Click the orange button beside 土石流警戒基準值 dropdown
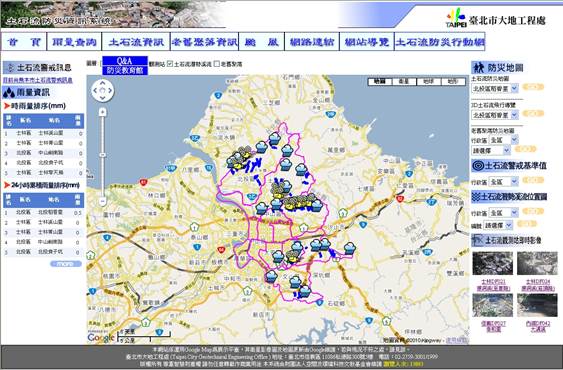The image size is (563, 370). point(533,180)
